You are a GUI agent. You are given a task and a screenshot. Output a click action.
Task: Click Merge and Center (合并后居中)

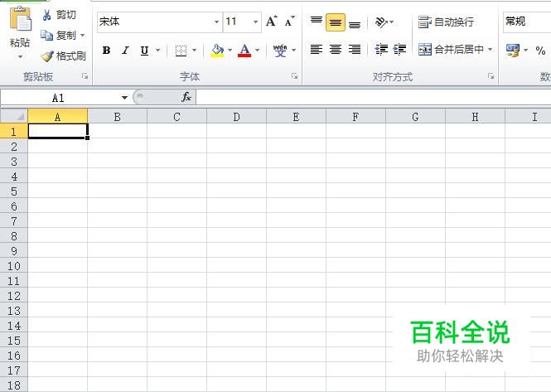pos(451,50)
